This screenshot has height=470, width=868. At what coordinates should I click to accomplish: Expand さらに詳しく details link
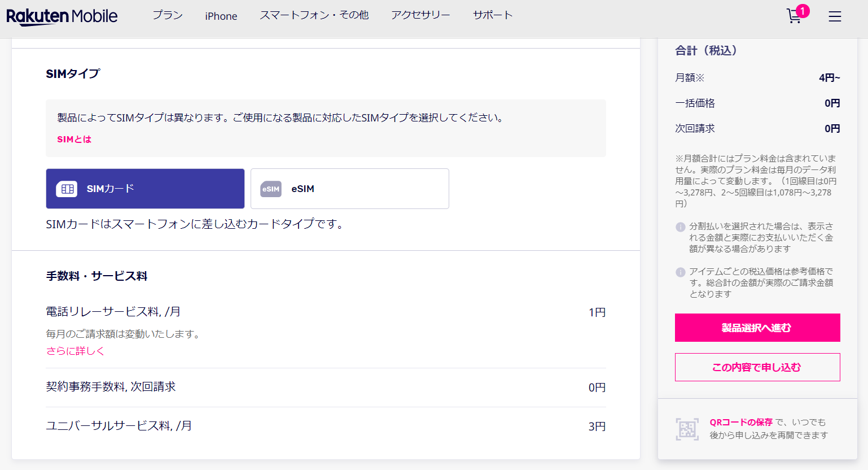75,351
